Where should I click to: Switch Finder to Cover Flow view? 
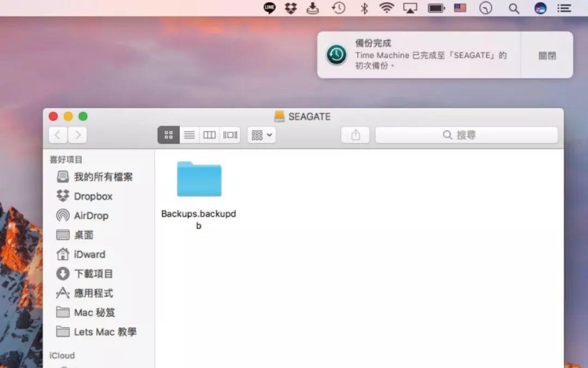coord(230,135)
